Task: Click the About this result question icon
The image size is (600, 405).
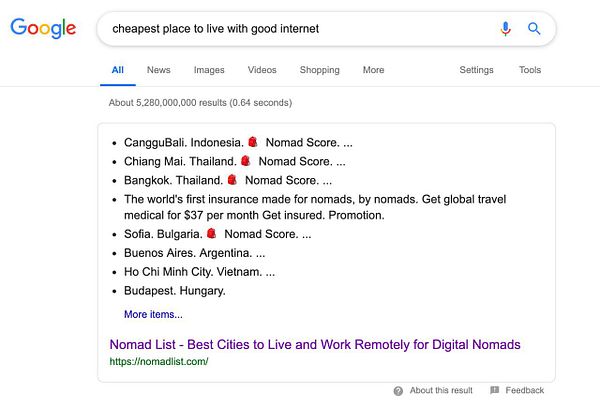Action: tap(398, 390)
